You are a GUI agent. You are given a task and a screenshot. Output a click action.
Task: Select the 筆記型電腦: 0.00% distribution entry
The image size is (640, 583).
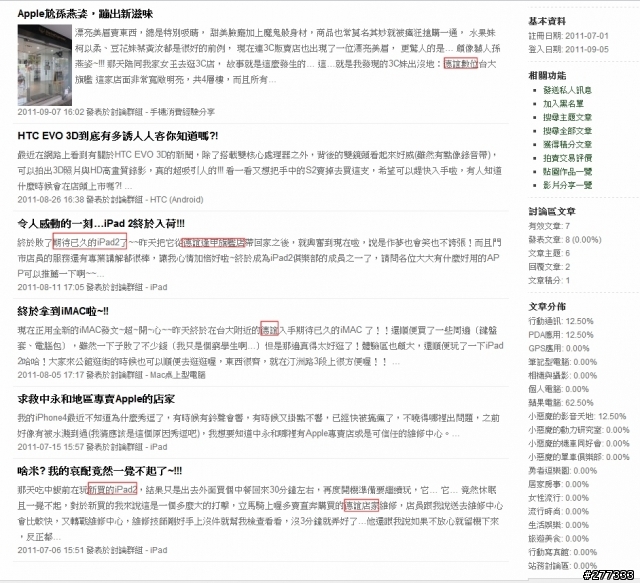(562, 362)
